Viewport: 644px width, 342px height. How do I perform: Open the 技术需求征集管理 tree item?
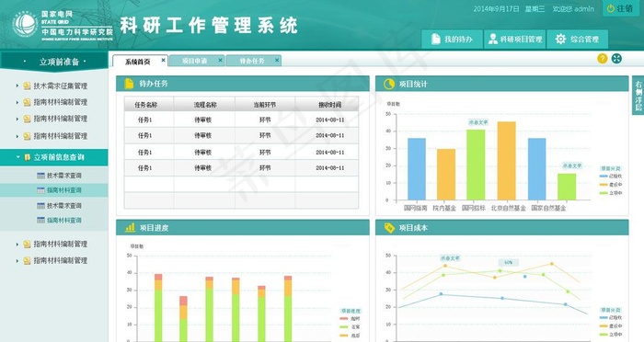(x=61, y=85)
